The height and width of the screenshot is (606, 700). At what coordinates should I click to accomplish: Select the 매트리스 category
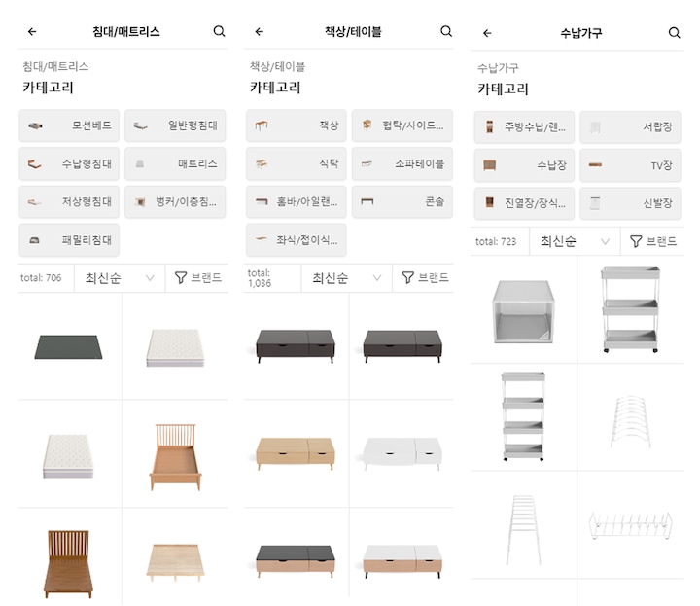pyautogui.click(x=175, y=164)
